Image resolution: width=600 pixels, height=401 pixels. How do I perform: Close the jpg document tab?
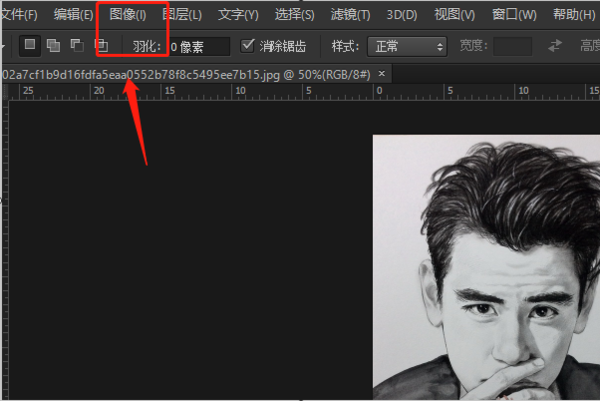click(382, 73)
